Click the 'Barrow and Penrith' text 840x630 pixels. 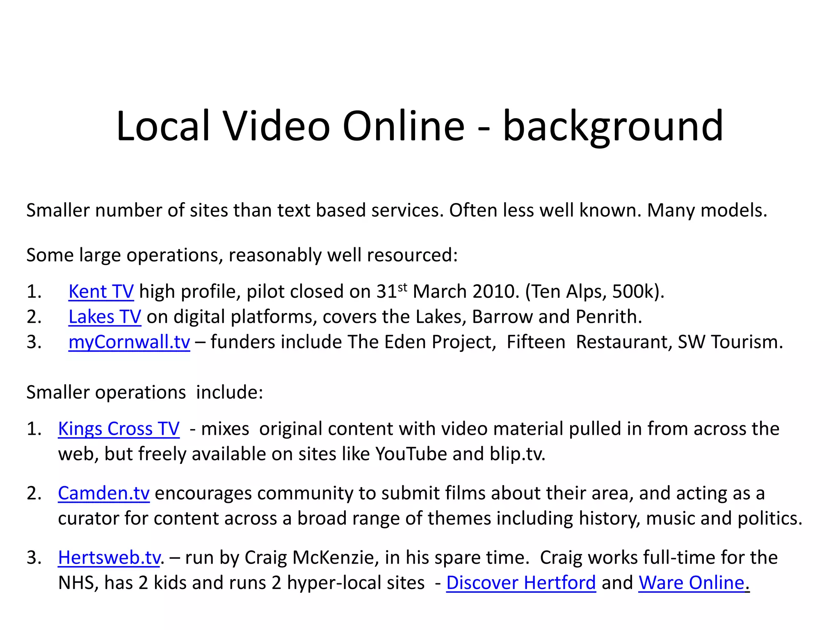[557, 317]
